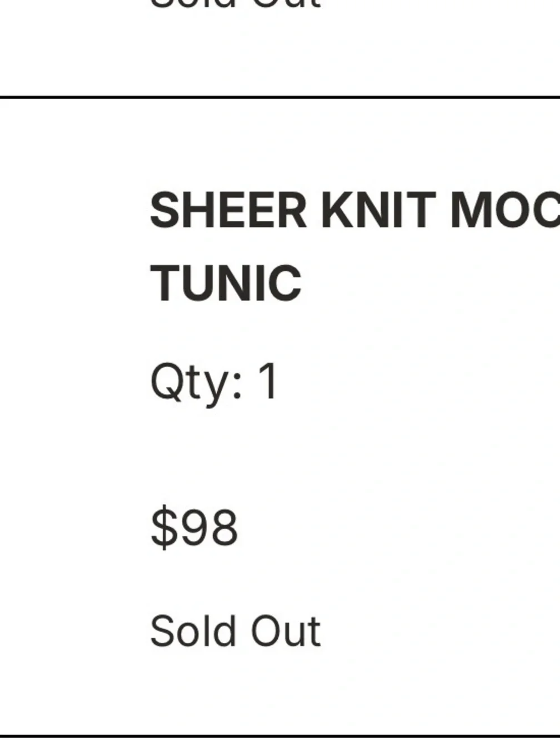The width and height of the screenshot is (560, 747).
Task: Select the Qty: 1 quantity text
Action: click(x=214, y=382)
